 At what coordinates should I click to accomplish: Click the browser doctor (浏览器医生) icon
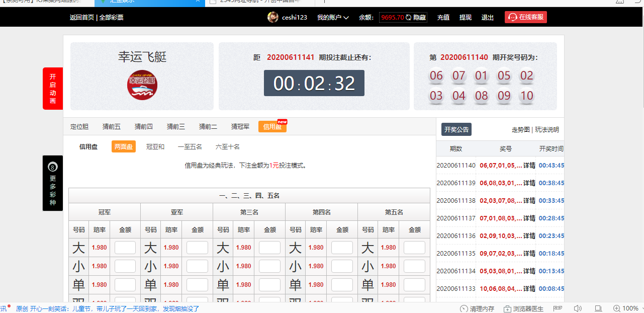pyautogui.click(x=508, y=308)
